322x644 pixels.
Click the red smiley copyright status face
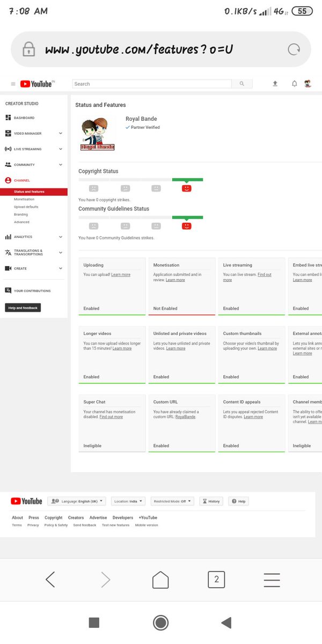coord(187,188)
